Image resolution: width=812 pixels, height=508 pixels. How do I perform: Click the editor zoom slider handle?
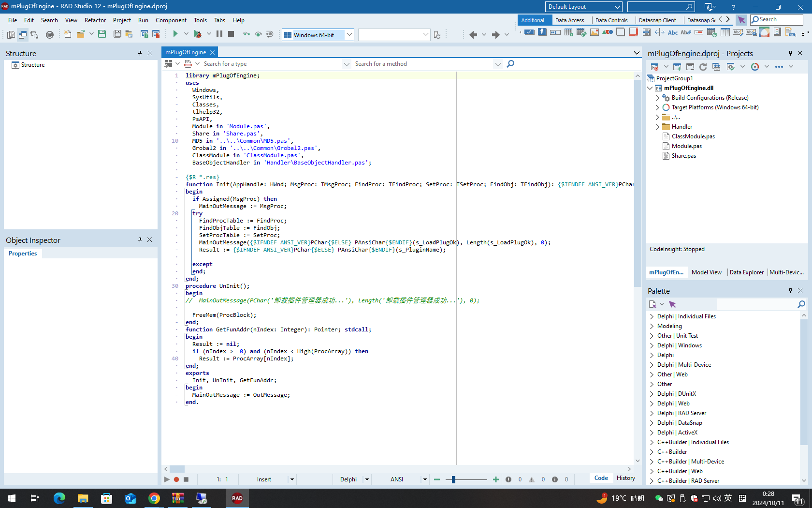453,479
